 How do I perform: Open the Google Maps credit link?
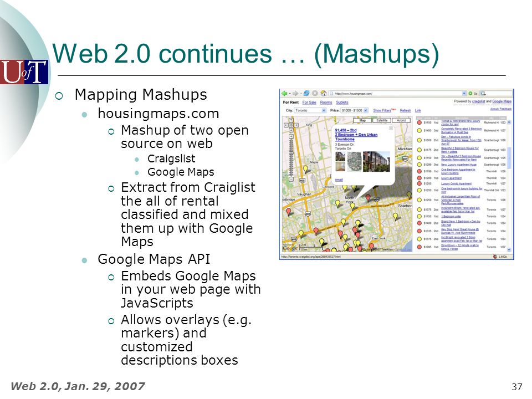(x=502, y=101)
